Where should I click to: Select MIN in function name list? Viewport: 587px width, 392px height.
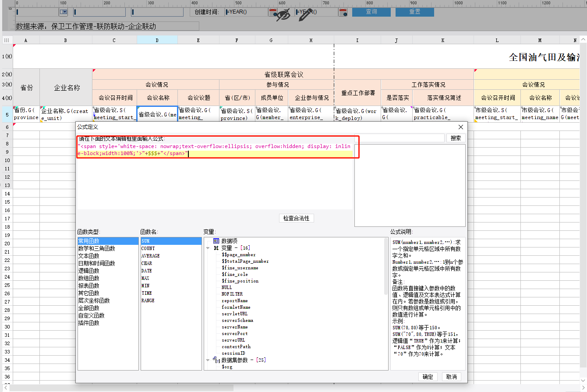point(171,286)
